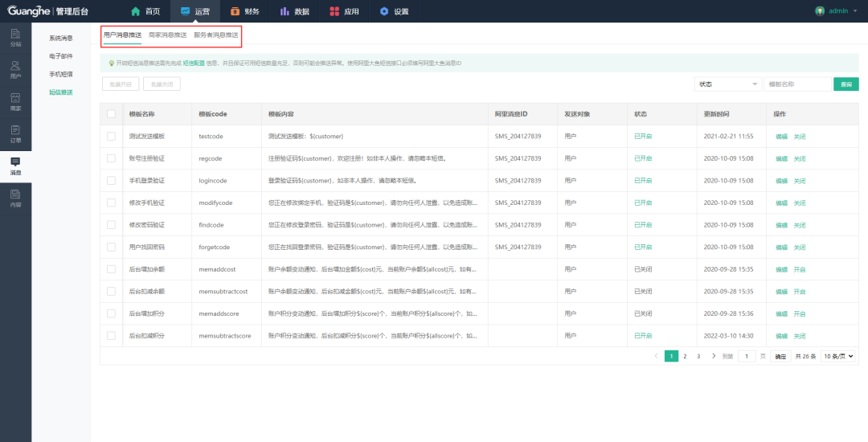
Task: Click the lightbulb tip icon in notice bar
Action: [x=111, y=63]
